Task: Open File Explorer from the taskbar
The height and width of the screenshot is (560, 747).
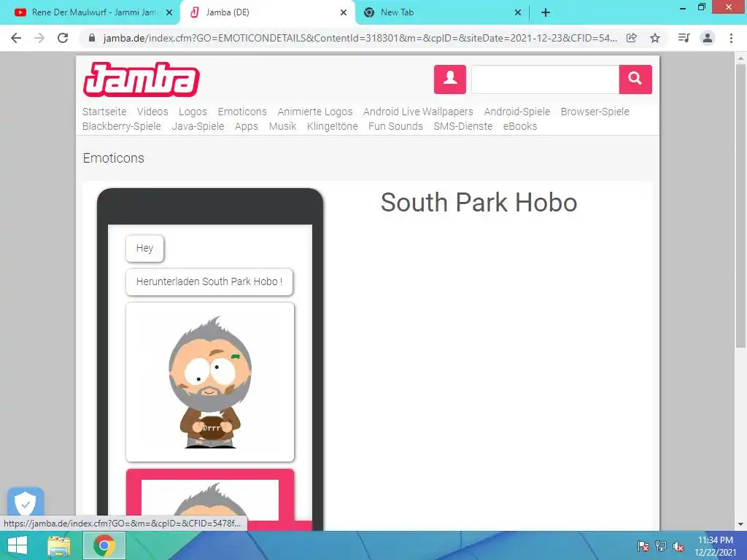Action: 59,545
